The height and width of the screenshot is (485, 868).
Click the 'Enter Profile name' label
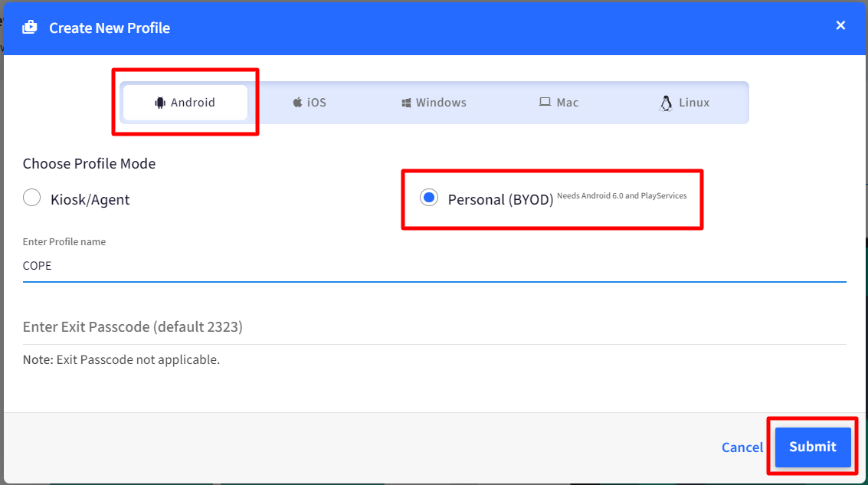[64, 242]
